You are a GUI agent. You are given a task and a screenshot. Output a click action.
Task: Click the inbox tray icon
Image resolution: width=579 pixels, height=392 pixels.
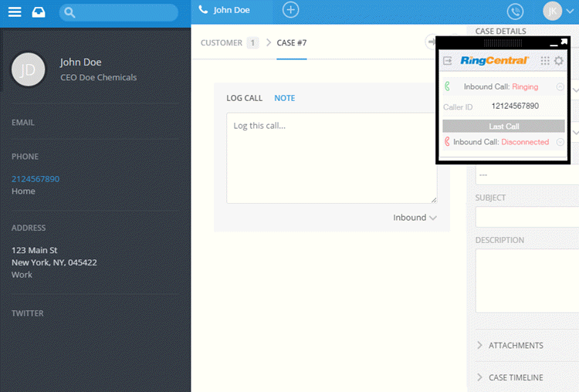coord(39,12)
